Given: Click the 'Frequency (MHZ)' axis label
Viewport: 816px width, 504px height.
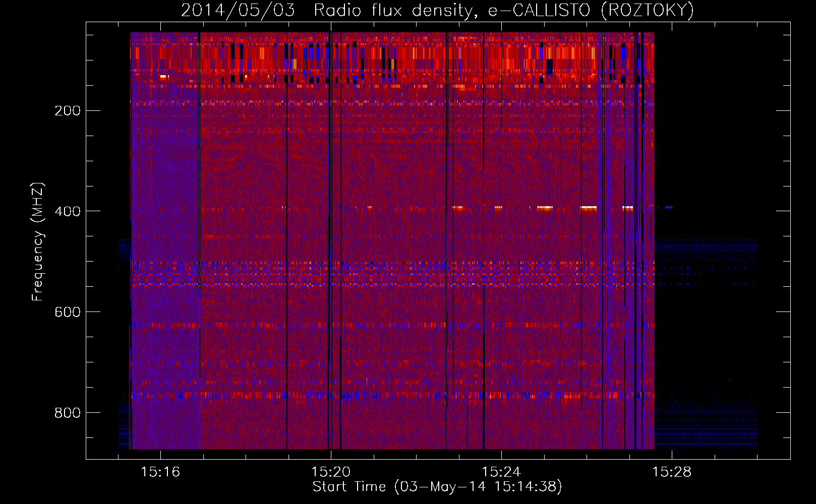Looking at the screenshot, I should pyautogui.click(x=38, y=241).
